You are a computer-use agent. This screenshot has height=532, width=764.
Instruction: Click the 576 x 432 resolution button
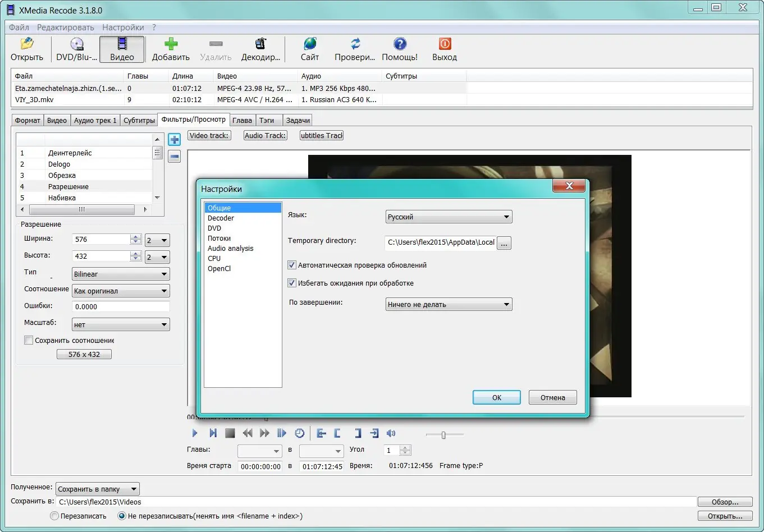84,354
